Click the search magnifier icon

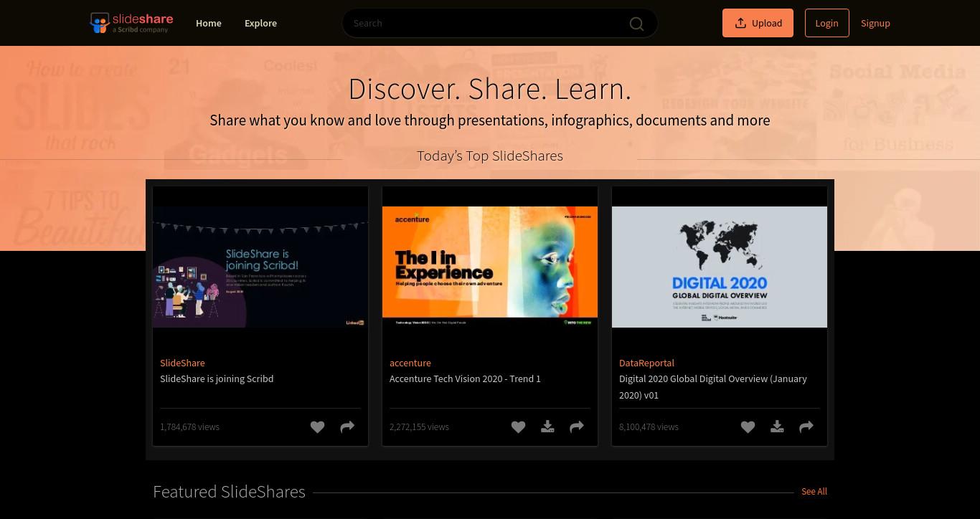[x=636, y=24]
